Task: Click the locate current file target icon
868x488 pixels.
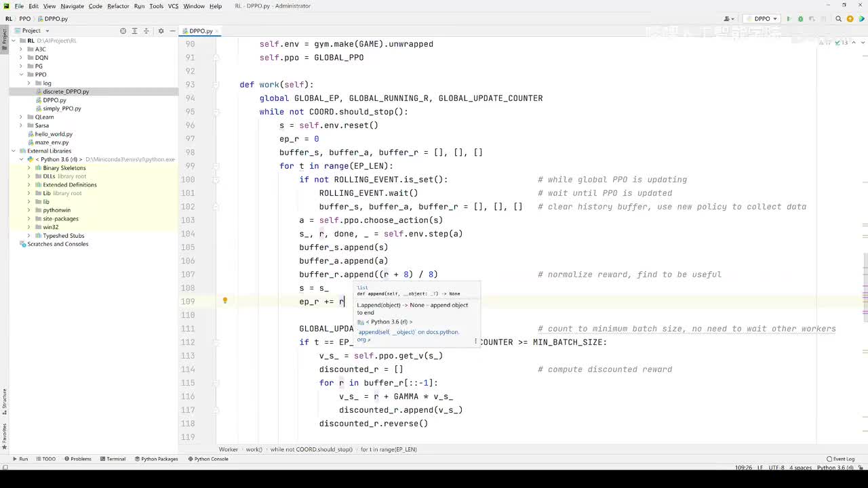Action: point(123,30)
